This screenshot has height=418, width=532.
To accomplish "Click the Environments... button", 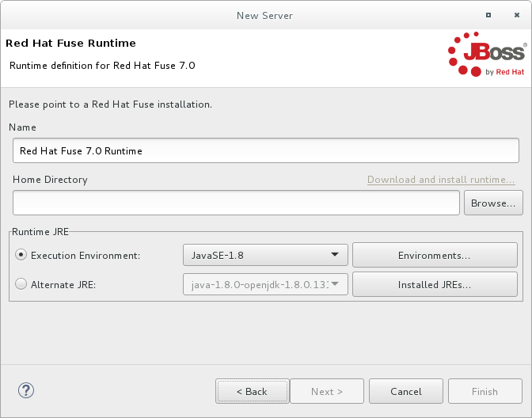I will tap(435, 255).
